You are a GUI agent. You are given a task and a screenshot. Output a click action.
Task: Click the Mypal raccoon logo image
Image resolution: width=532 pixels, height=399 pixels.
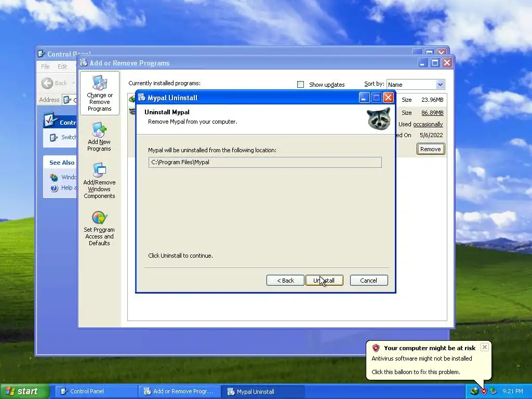pos(379,119)
